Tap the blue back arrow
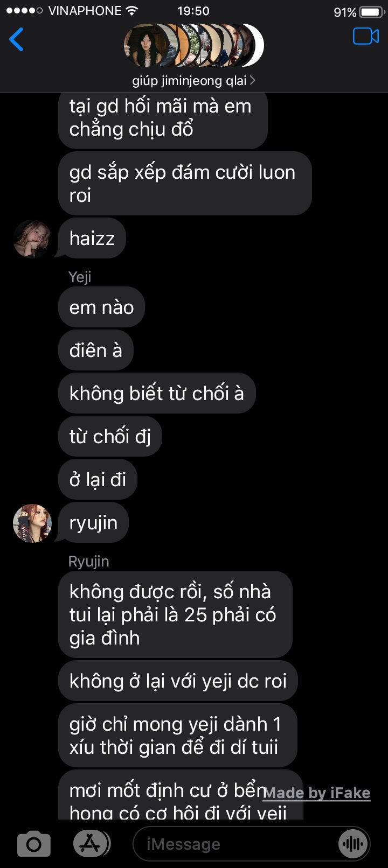 coord(16,39)
